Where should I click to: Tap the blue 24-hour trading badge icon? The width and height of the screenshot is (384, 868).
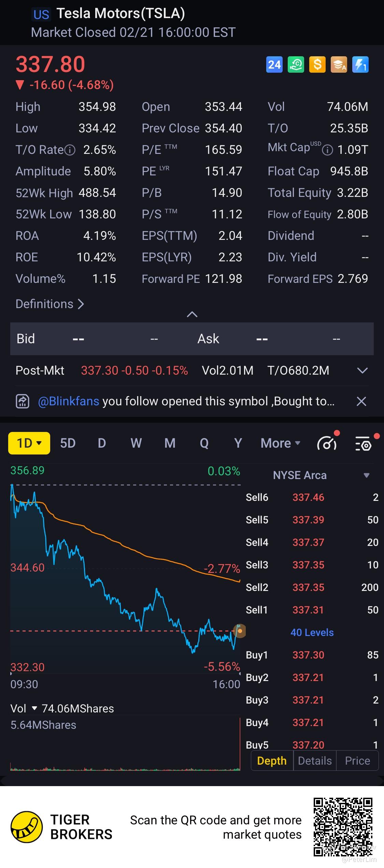[x=274, y=64]
